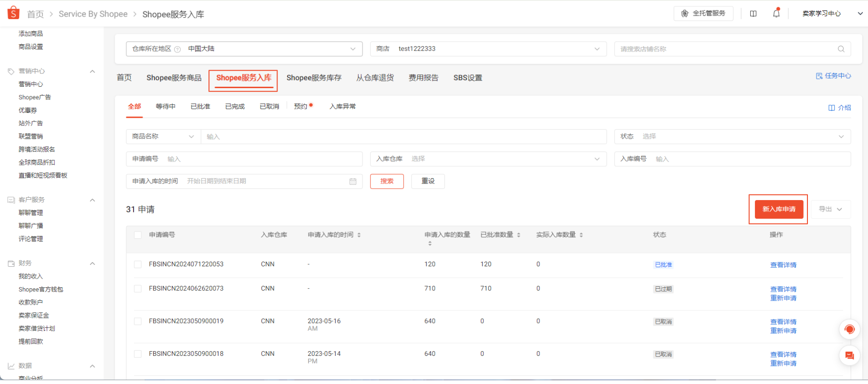868x384 pixels.
Task: Open the 仓库所在地区 dropdown
Action: pos(244,49)
